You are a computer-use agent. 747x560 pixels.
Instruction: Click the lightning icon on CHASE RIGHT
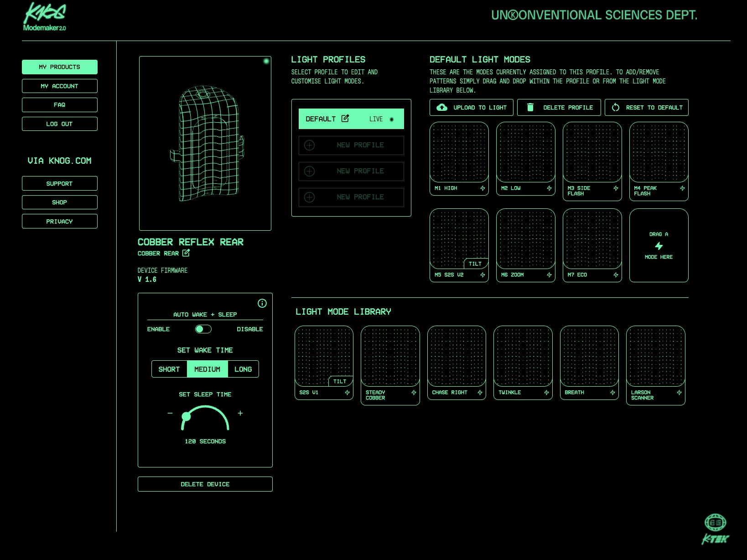480,393
